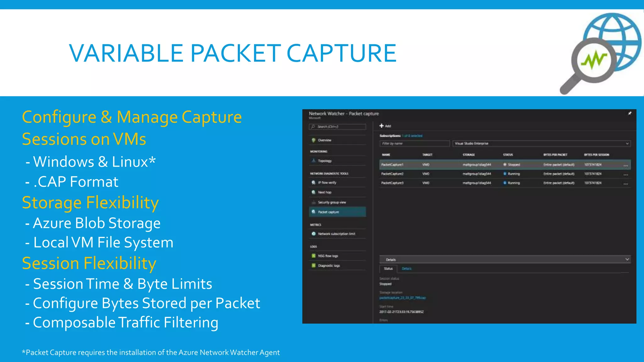
Task: Click the Filter by name field
Action: click(414, 144)
